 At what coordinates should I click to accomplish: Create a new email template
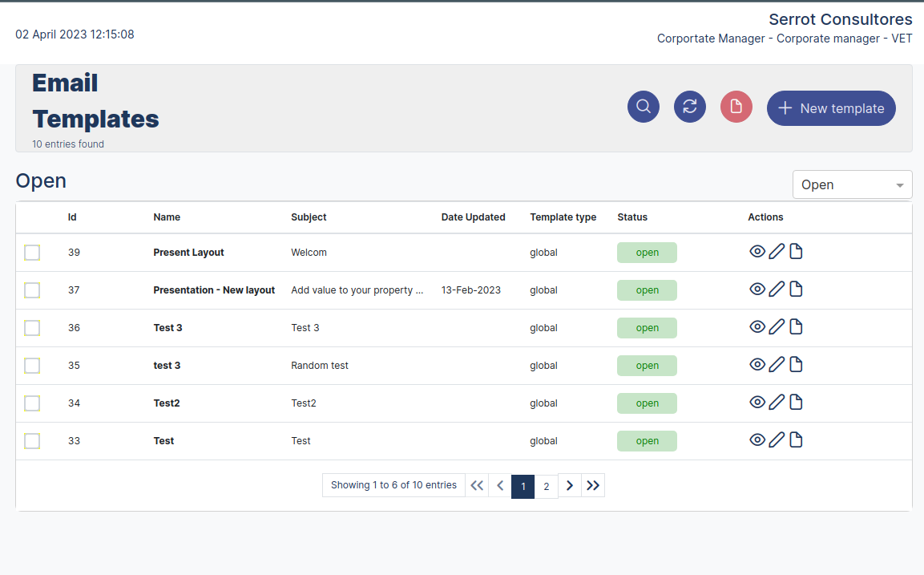pyautogui.click(x=831, y=108)
